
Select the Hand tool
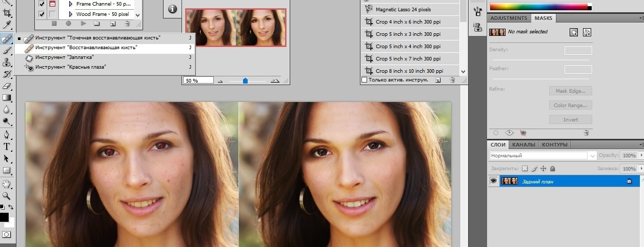tap(7, 184)
